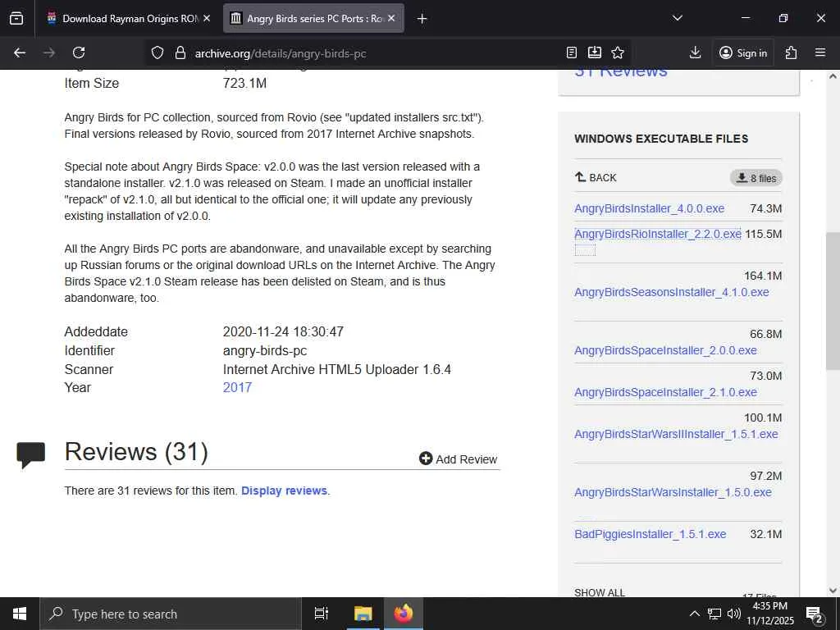This screenshot has height=630, width=840.
Task: Open the 31 Reviews link in sidebar
Action: tap(621, 72)
